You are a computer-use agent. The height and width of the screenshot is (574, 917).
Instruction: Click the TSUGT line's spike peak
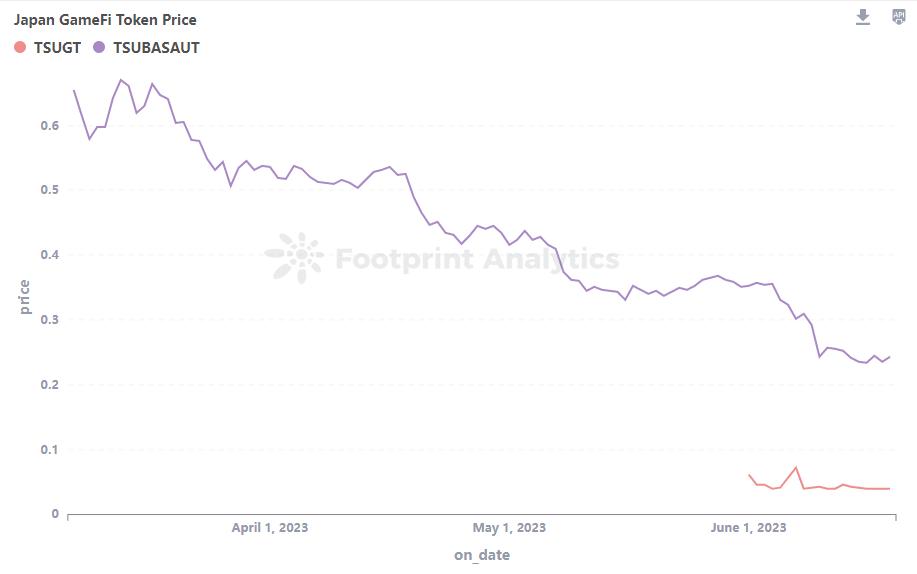(796, 467)
